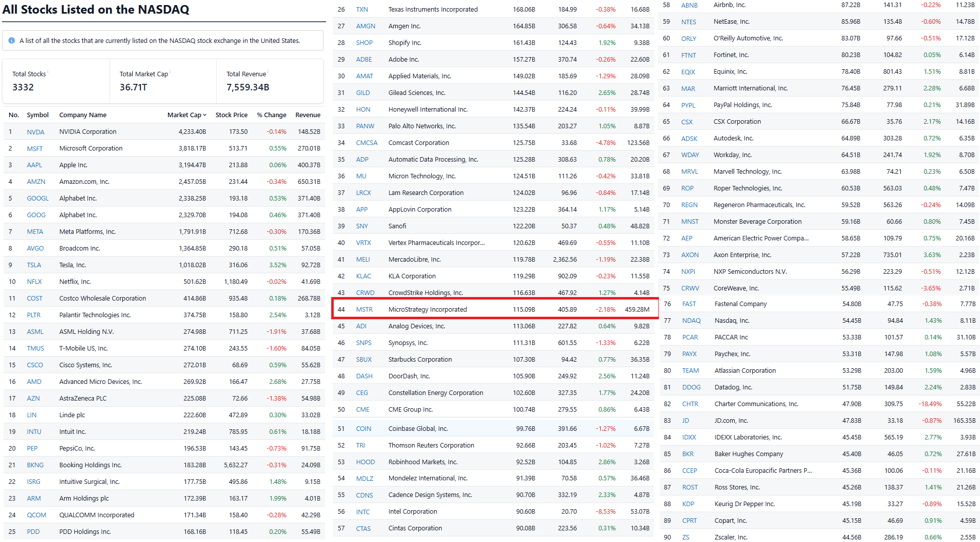Open the HOOD ticker link
The image size is (980, 542).
(x=366, y=462)
